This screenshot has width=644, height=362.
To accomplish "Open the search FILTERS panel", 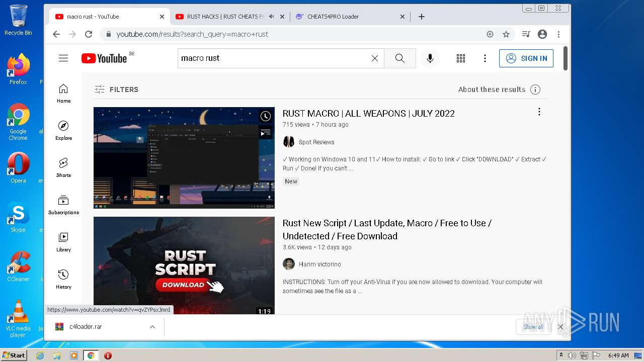I will (x=116, y=89).
